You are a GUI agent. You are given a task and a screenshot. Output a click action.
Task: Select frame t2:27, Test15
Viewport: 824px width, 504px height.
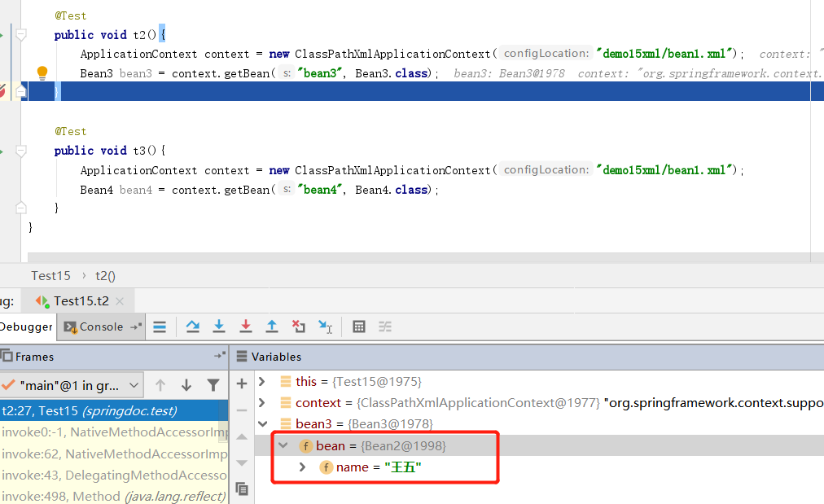click(114, 410)
